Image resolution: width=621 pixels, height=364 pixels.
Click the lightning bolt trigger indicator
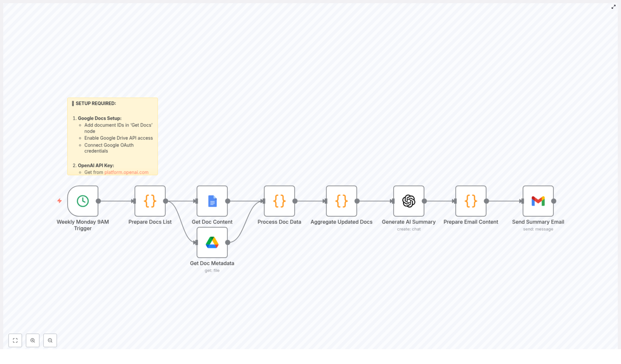pos(59,201)
